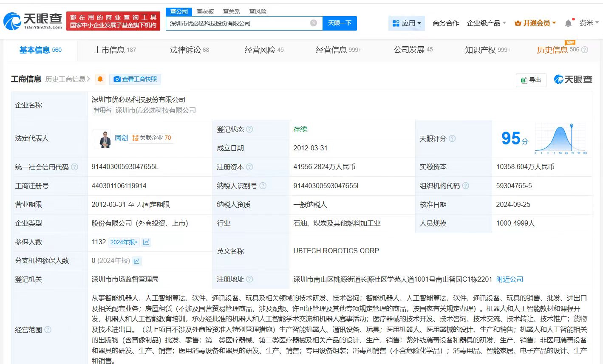Click the 天眼一下 search button

[340, 23]
